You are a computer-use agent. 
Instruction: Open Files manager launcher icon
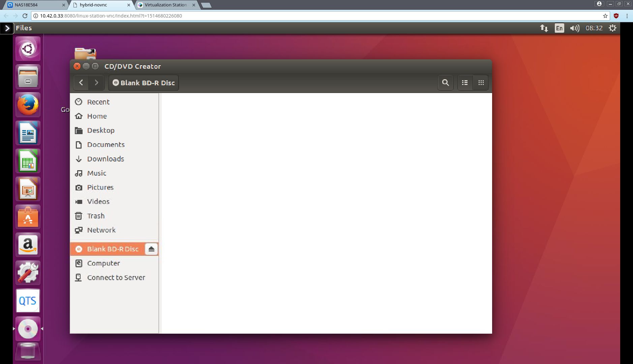click(28, 77)
